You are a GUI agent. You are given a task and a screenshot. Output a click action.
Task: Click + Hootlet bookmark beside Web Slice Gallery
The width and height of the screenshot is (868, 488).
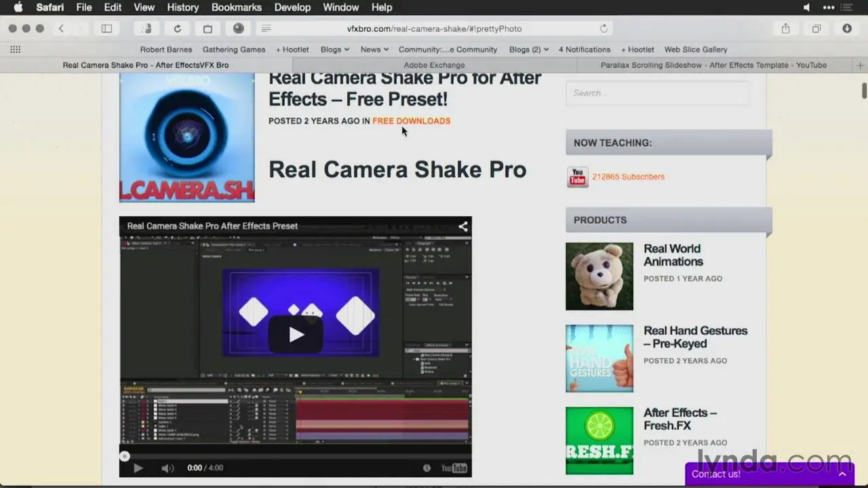coord(637,49)
